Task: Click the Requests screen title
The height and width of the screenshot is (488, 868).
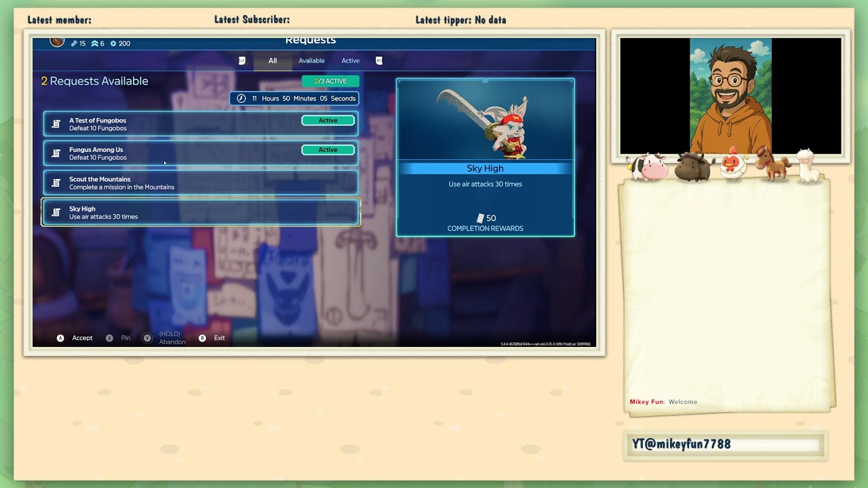Action: (311, 41)
